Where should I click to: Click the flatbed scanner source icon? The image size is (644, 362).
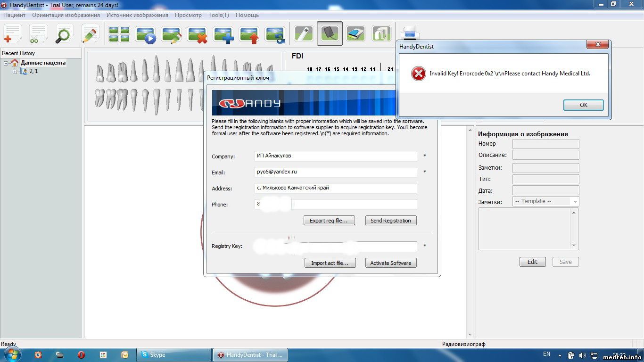click(x=356, y=33)
